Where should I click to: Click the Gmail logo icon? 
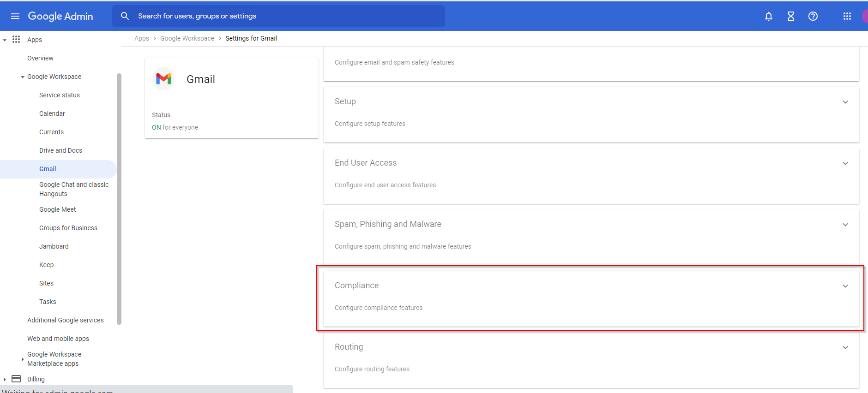[x=163, y=79]
